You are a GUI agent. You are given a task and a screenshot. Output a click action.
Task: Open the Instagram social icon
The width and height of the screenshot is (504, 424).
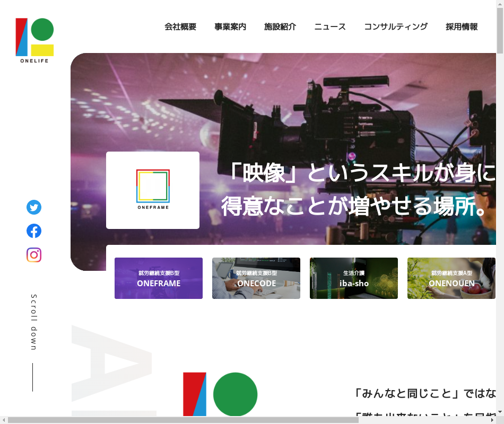[34, 255]
